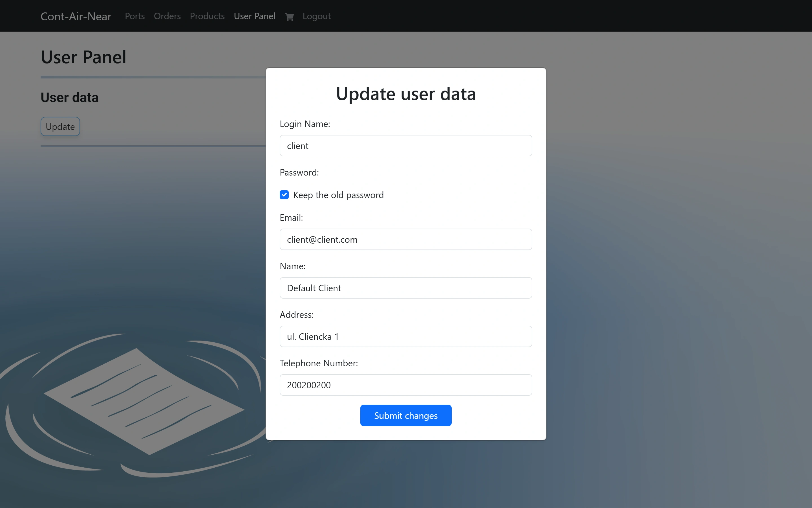Click the Cont-Air-Near brand link
Image resolution: width=812 pixels, height=508 pixels.
click(76, 16)
